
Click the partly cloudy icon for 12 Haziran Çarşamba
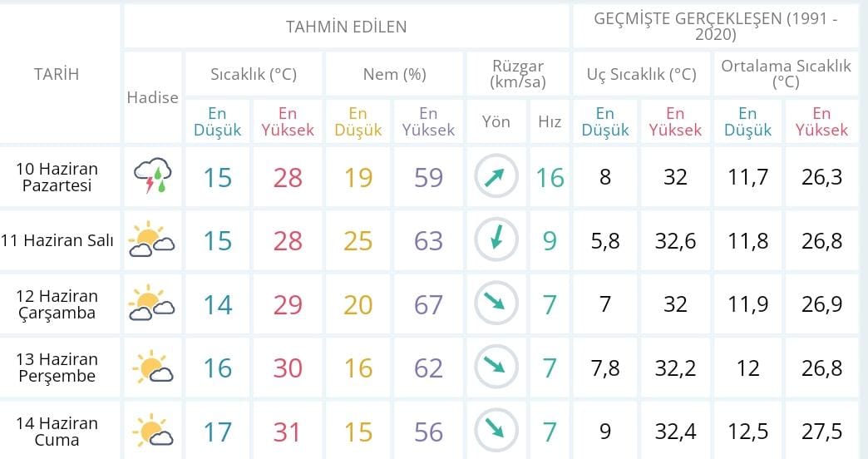(151, 303)
